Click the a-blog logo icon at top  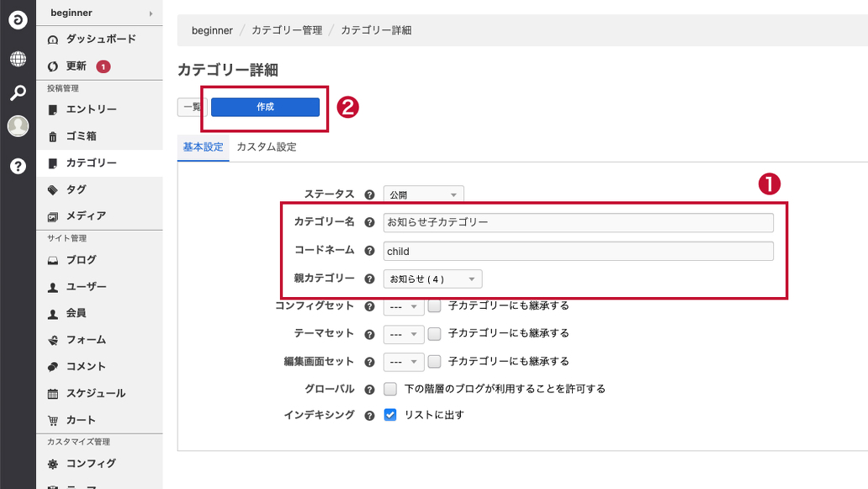[x=18, y=20]
